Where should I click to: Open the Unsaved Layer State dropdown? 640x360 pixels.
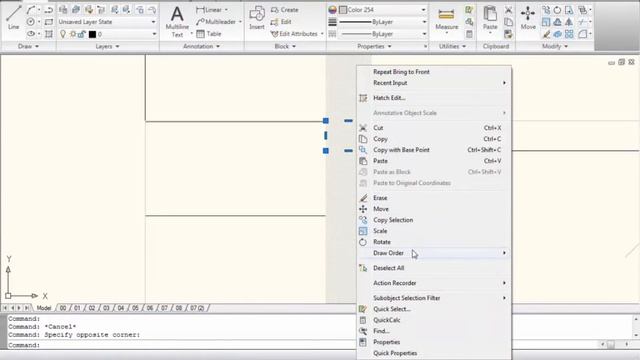pos(107,22)
